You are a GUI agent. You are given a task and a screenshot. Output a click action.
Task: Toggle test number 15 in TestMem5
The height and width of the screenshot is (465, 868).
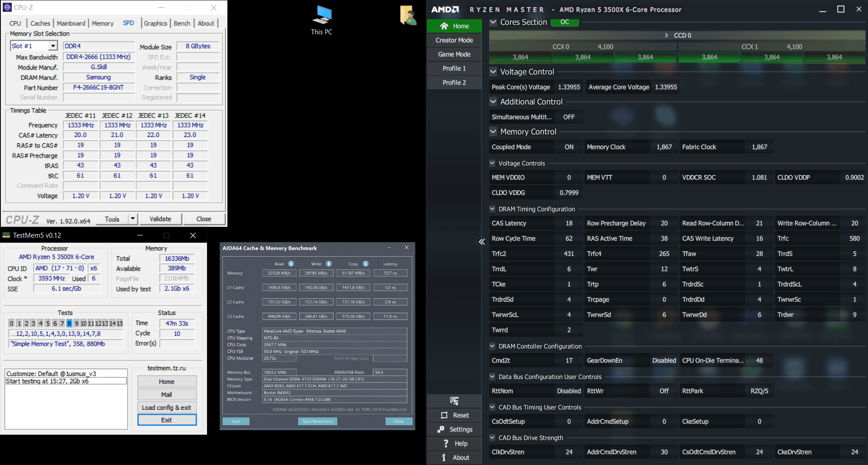click(x=120, y=323)
